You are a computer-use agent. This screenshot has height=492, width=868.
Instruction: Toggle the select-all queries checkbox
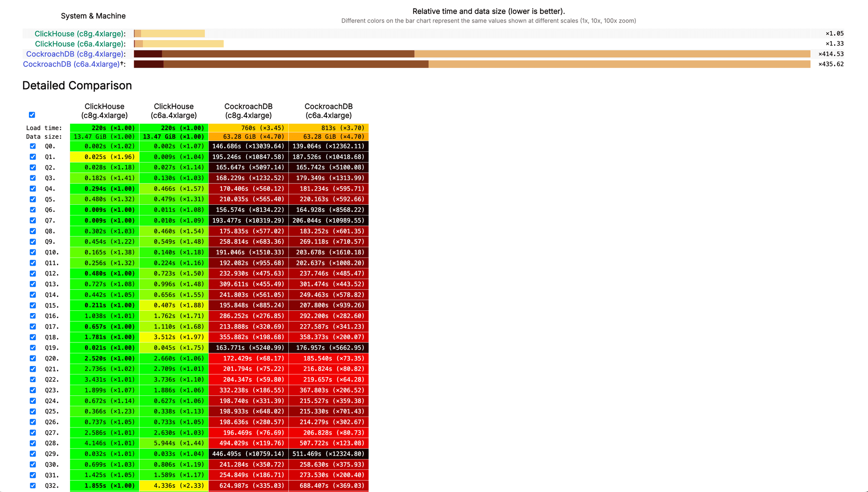[x=32, y=115]
